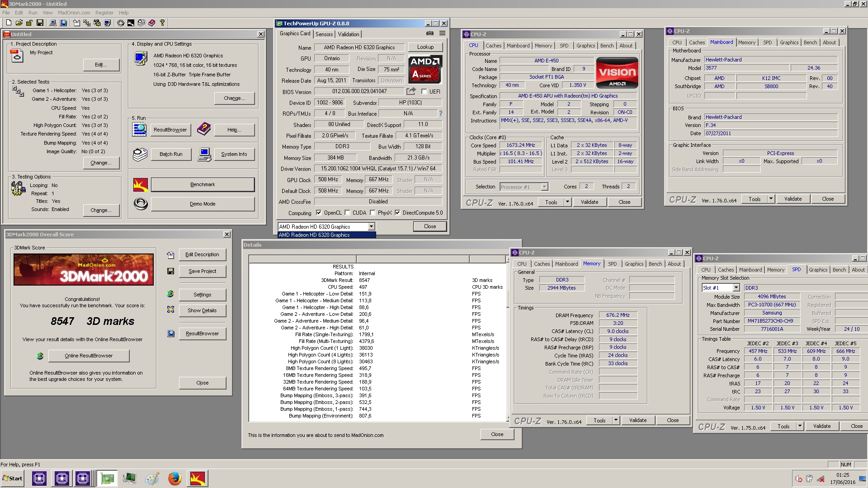Expand Tools arrow in CPU-Z Memory window
The width and height of the screenshot is (868, 488).
[x=616, y=420]
